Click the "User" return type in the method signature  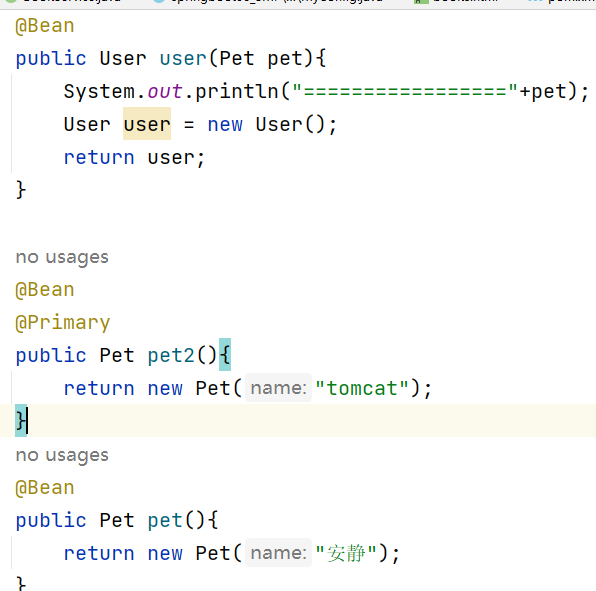click(x=123, y=59)
